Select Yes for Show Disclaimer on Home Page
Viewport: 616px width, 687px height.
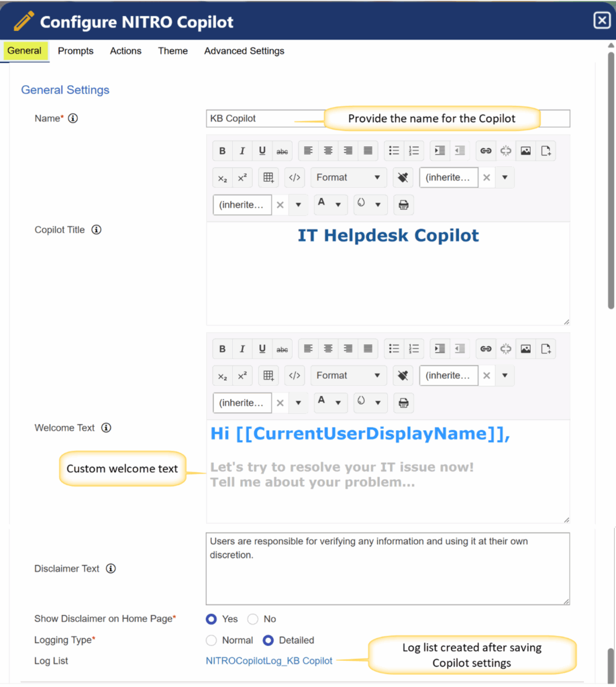(211, 619)
